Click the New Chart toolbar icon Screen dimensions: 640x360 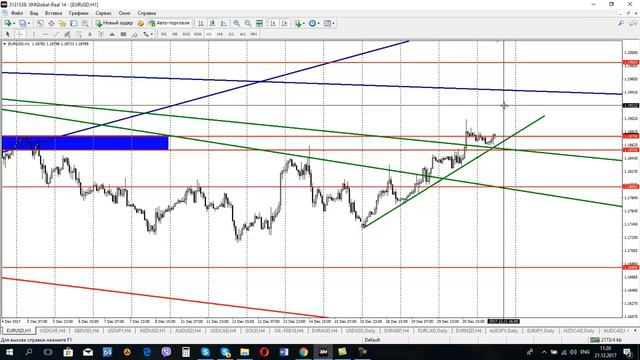(x=8, y=23)
